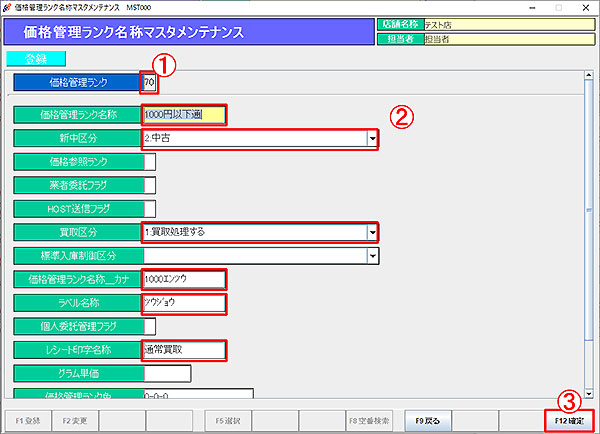Open the 新中区分 dropdown arrow

pyautogui.click(x=372, y=139)
